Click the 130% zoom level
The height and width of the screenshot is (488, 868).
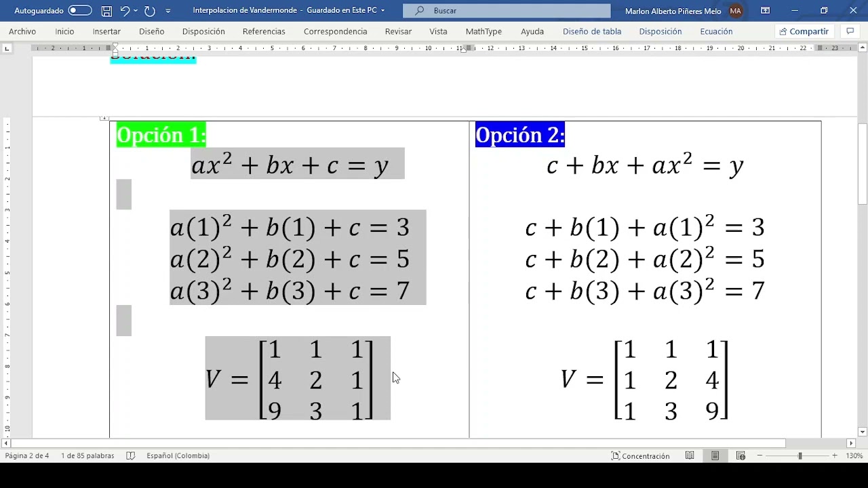(x=854, y=455)
